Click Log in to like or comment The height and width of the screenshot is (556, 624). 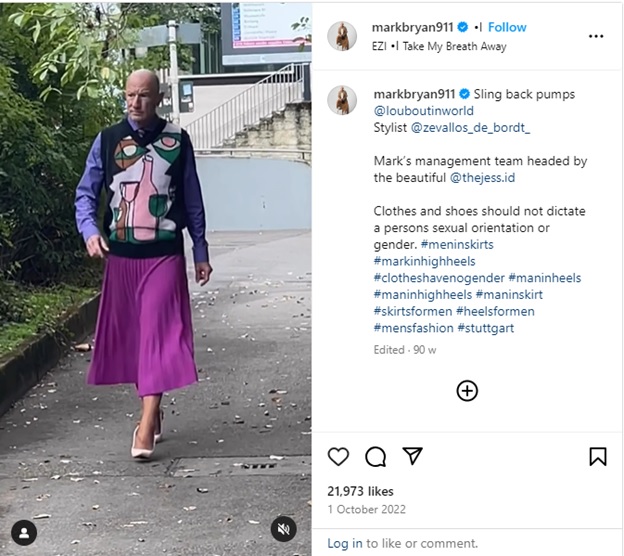(345, 543)
